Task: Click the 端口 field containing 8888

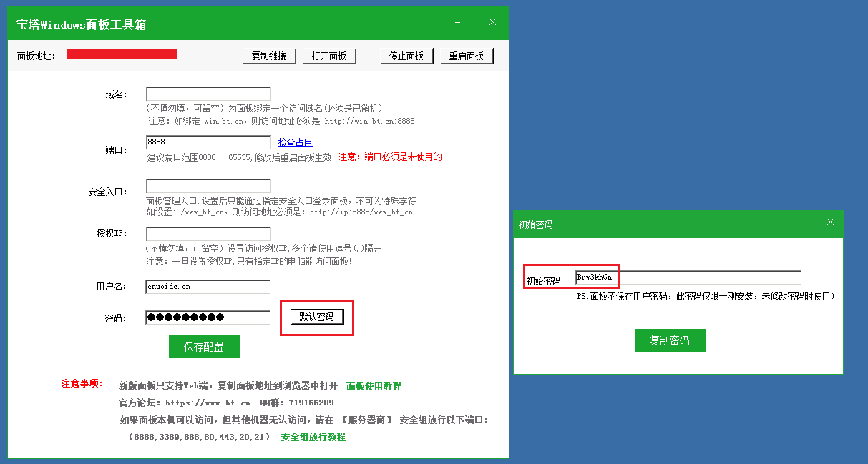Action: point(208,142)
